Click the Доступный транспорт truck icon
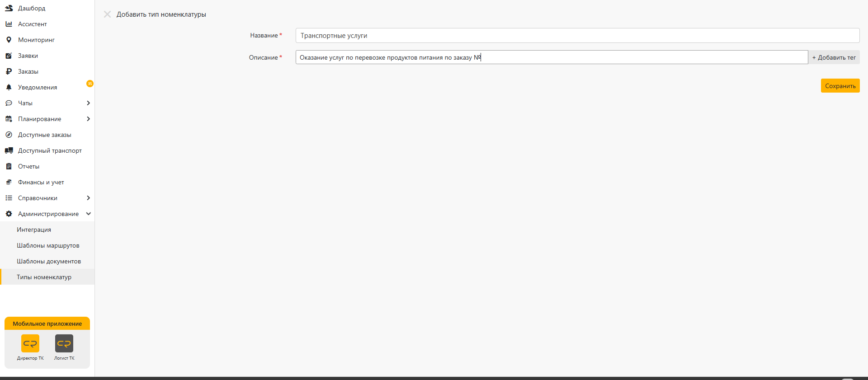 pos(9,150)
